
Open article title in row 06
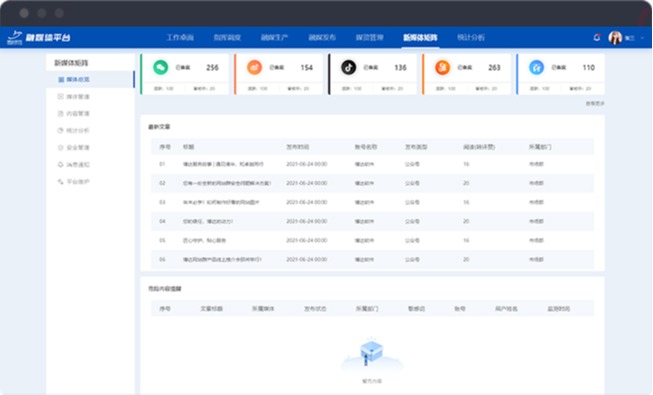point(222,260)
